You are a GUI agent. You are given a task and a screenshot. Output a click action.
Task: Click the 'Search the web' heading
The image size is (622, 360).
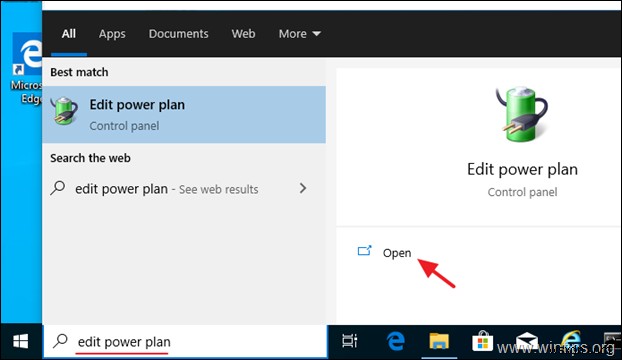90,158
